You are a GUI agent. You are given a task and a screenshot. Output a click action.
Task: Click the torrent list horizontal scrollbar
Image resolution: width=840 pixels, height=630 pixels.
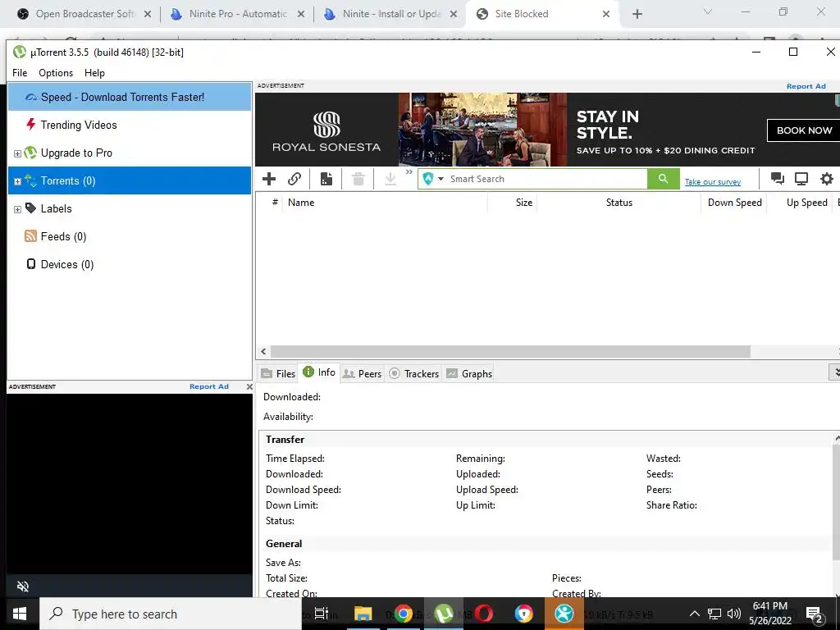pyautogui.click(x=510, y=351)
